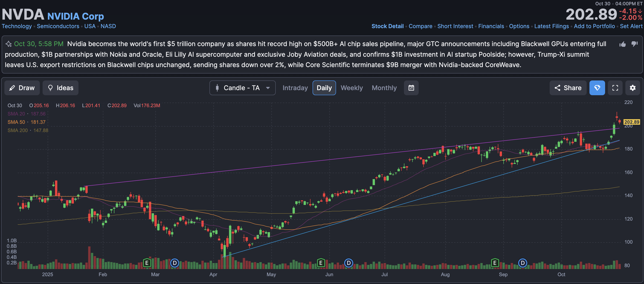Image resolution: width=644 pixels, height=284 pixels.
Task: Click the blue diamond premium icon
Action: coord(597,88)
